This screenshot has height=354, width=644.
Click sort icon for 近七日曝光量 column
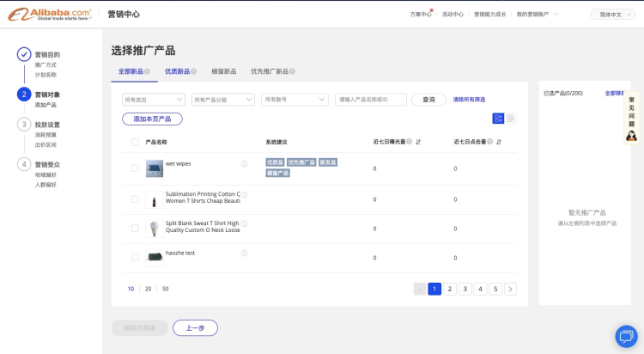(418, 142)
